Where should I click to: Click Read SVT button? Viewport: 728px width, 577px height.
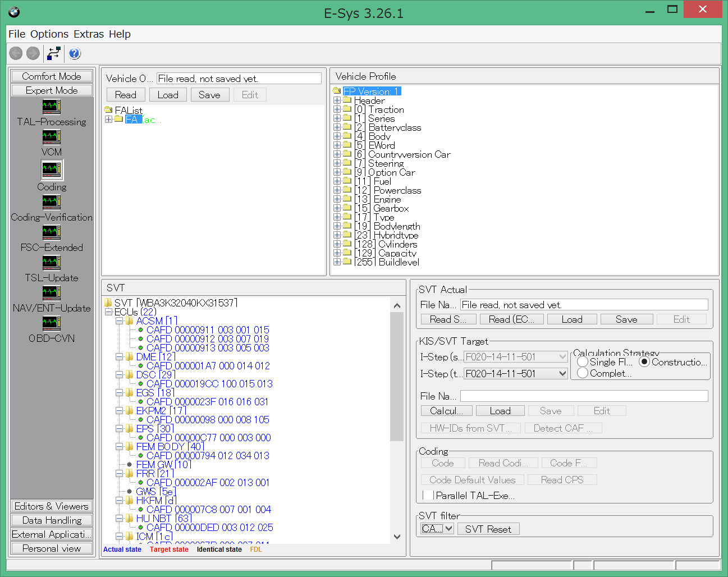click(x=448, y=319)
